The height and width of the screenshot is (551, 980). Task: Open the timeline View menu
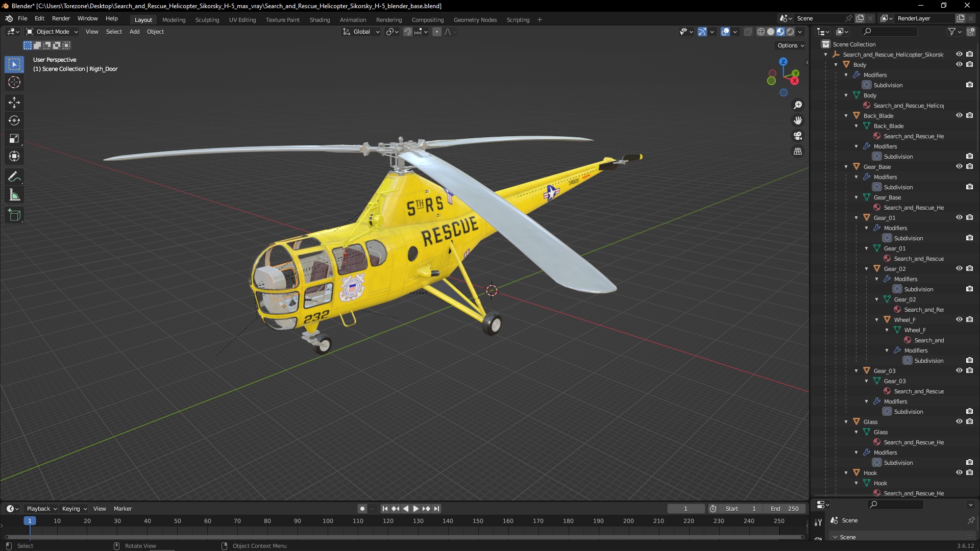tap(100, 509)
